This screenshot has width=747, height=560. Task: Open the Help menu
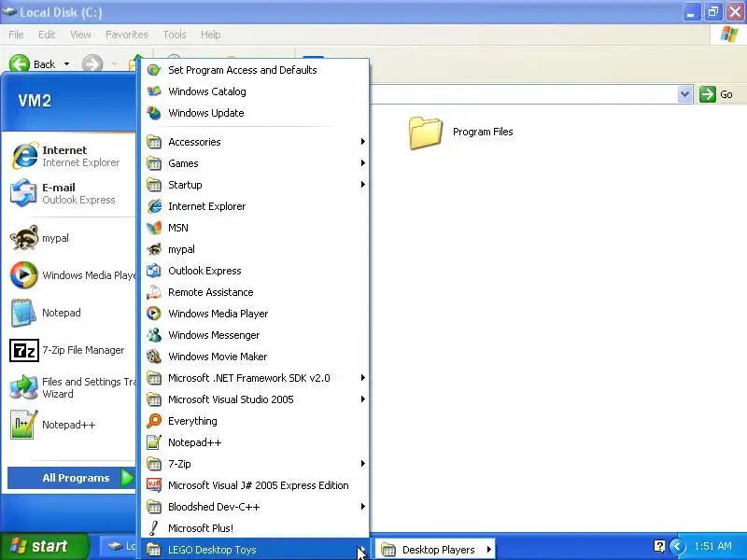210,35
